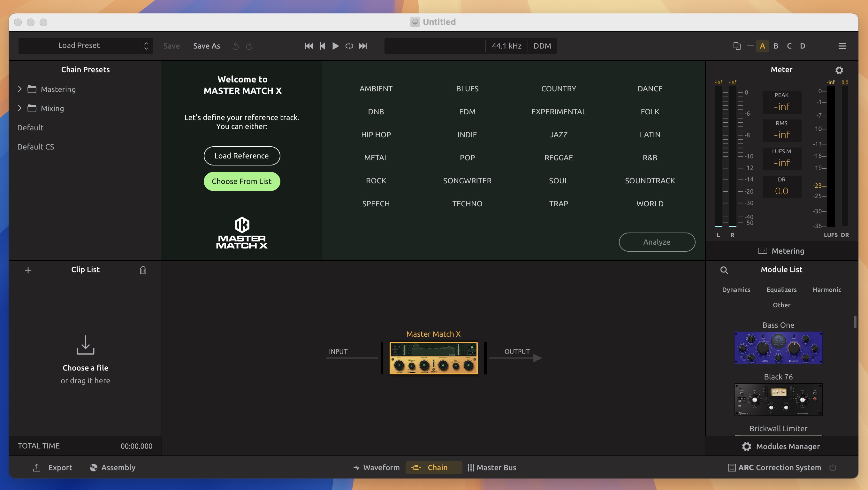Choose the AMBIENT genre

(376, 88)
